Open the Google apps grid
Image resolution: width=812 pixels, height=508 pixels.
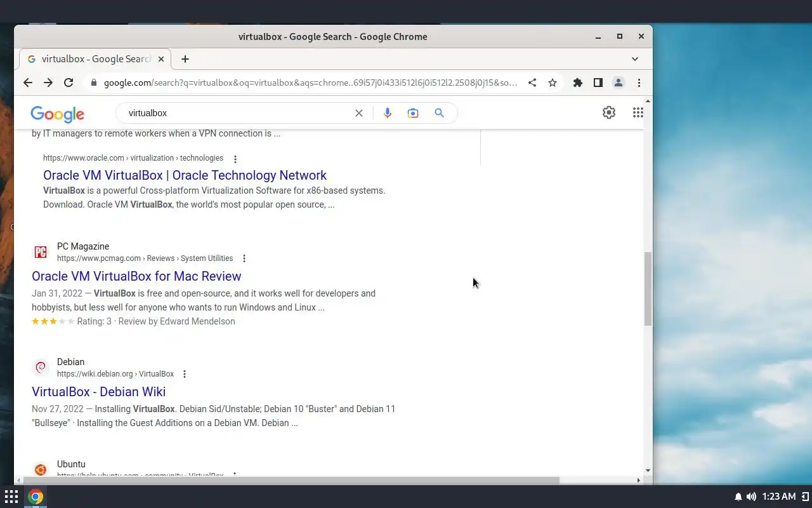click(x=638, y=112)
